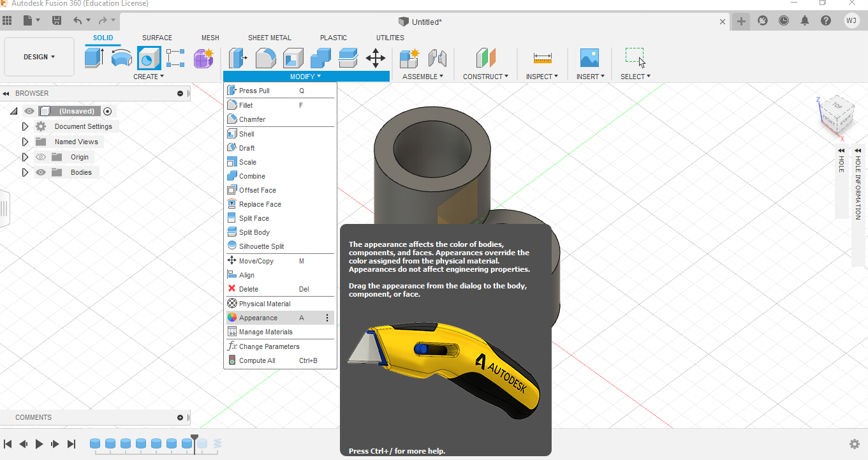Collapse the Browser panel

point(6,93)
